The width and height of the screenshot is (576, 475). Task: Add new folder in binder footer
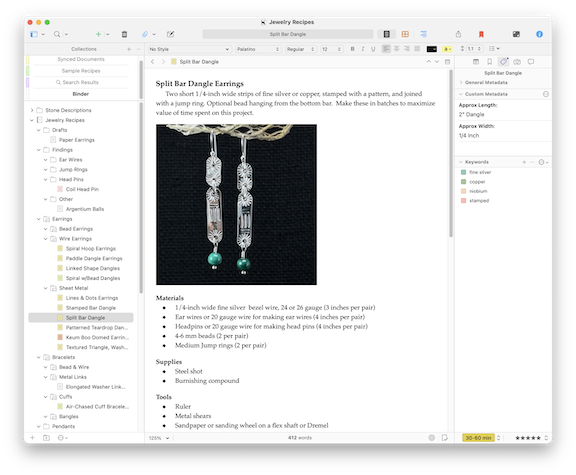click(x=46, y=438)
